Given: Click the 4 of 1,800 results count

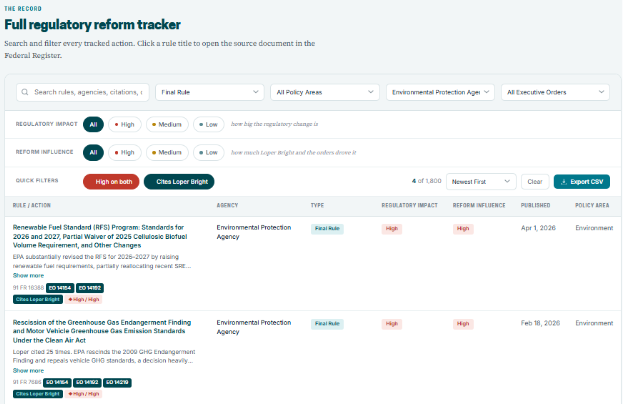Looking at the screenshot, I should click(x=426, y=181).
